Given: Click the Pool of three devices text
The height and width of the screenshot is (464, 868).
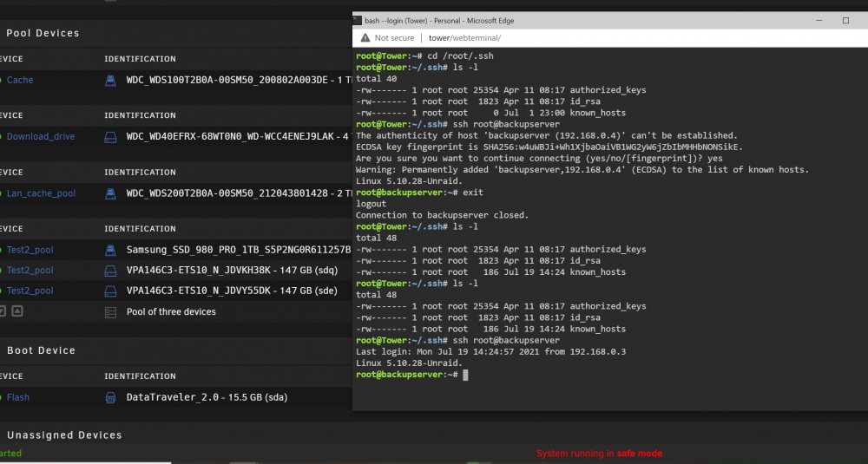Looking at the screenshot, I should 171,312.
